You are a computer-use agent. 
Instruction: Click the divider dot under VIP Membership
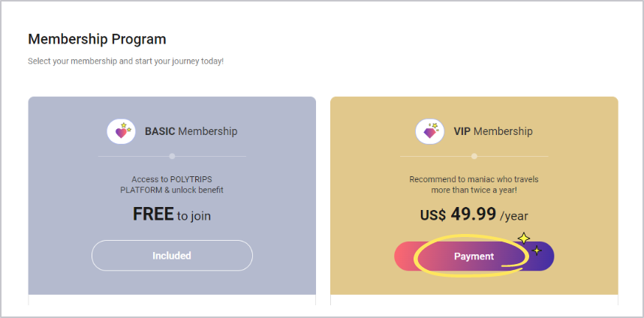pos(474,156)
